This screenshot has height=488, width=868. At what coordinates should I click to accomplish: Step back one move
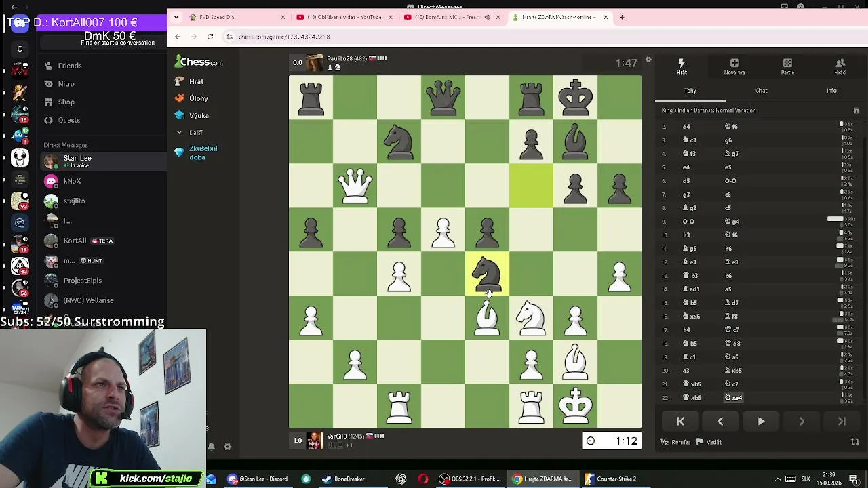[720, 421]
